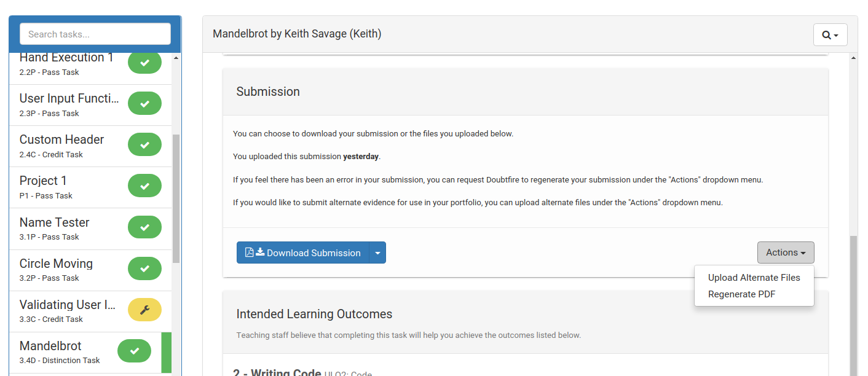Expand Download Submission split caret

[377, 253]
